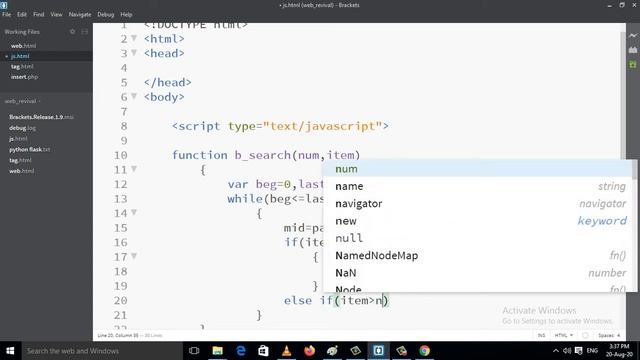640x360 pixels.
Task: Open the Windows Start menu
Action: pos(10,351)
